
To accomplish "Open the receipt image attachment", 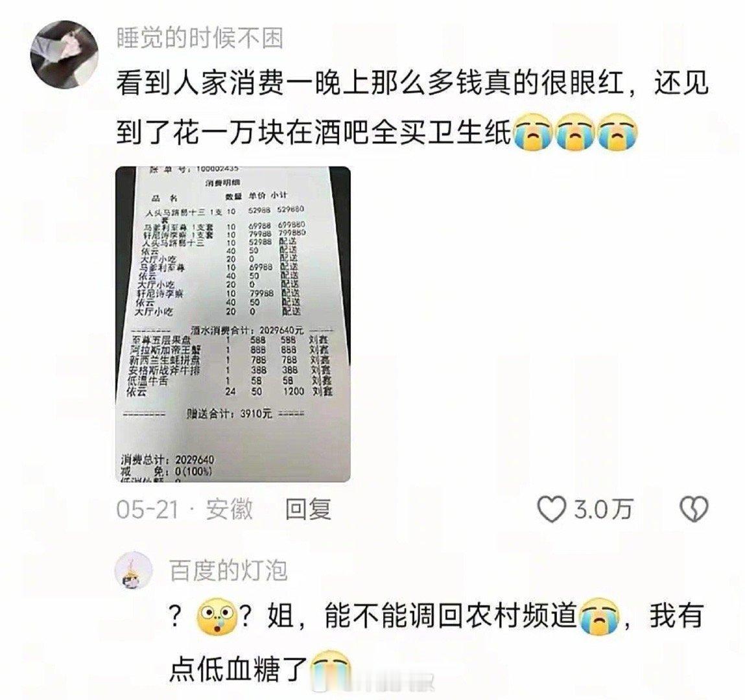I will pos(233,324).
